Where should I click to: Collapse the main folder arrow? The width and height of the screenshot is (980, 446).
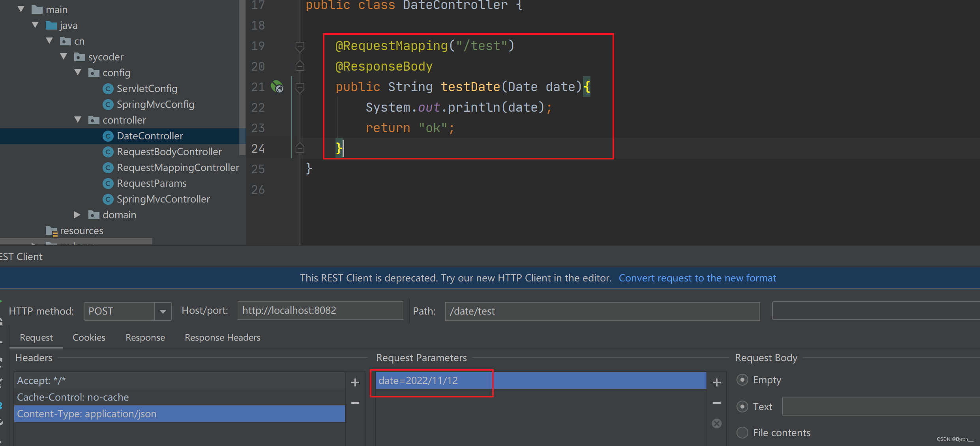pyautogui.click(x=21, y=9)
